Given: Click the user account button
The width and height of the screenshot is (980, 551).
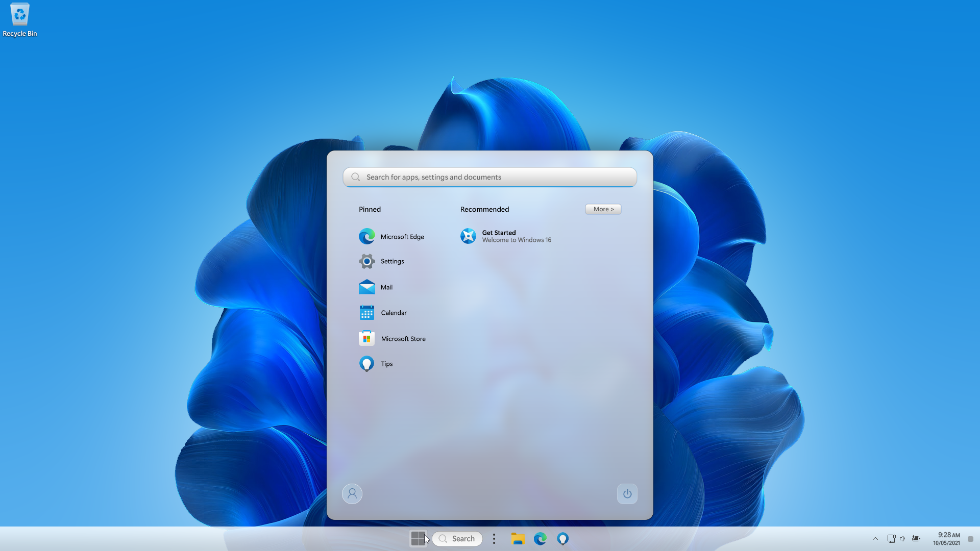Looking at the screenshot, I should point(352,494).
